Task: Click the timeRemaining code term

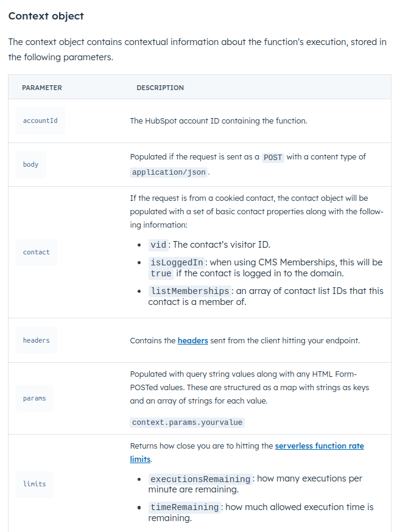Action: (x=184, y=507)
